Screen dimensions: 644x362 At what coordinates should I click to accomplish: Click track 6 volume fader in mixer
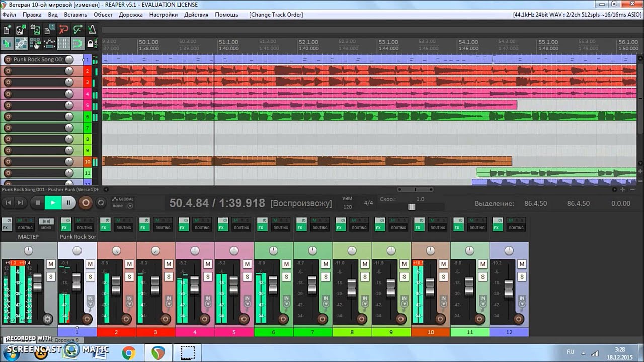coord(273,285)
